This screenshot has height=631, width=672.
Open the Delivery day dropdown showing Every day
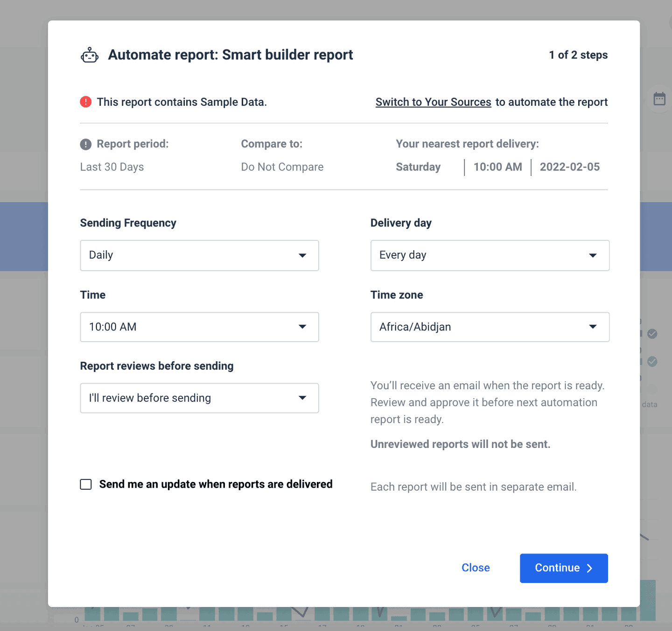click(490, 255)
